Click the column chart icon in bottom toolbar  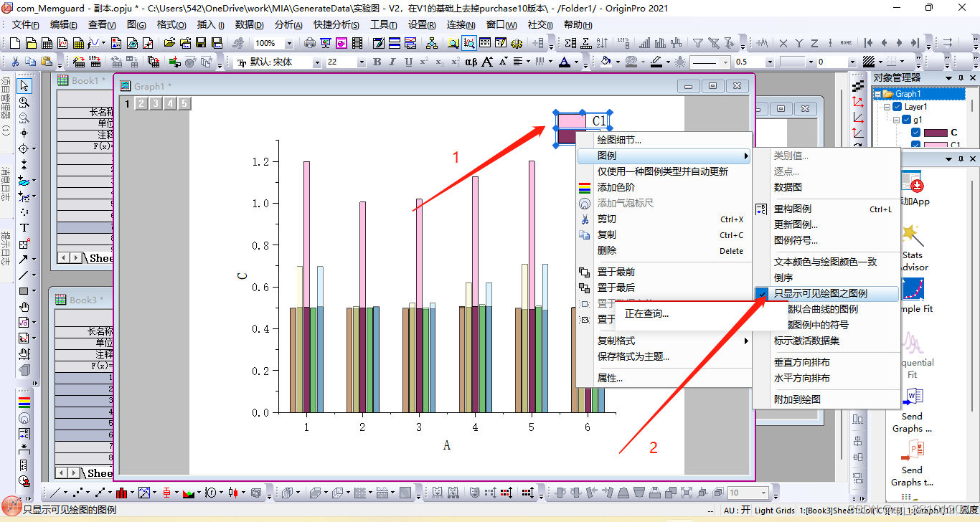point(121,493)
